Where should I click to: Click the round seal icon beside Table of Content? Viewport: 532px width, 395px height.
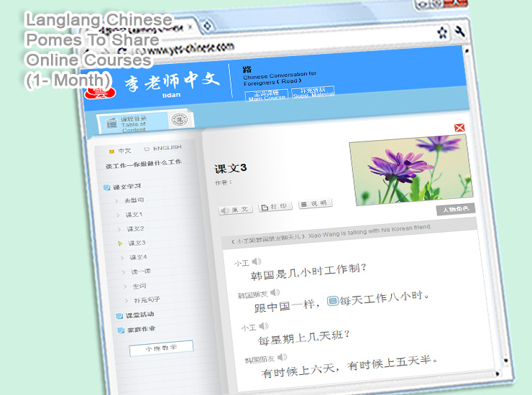(x=180, y=120)
